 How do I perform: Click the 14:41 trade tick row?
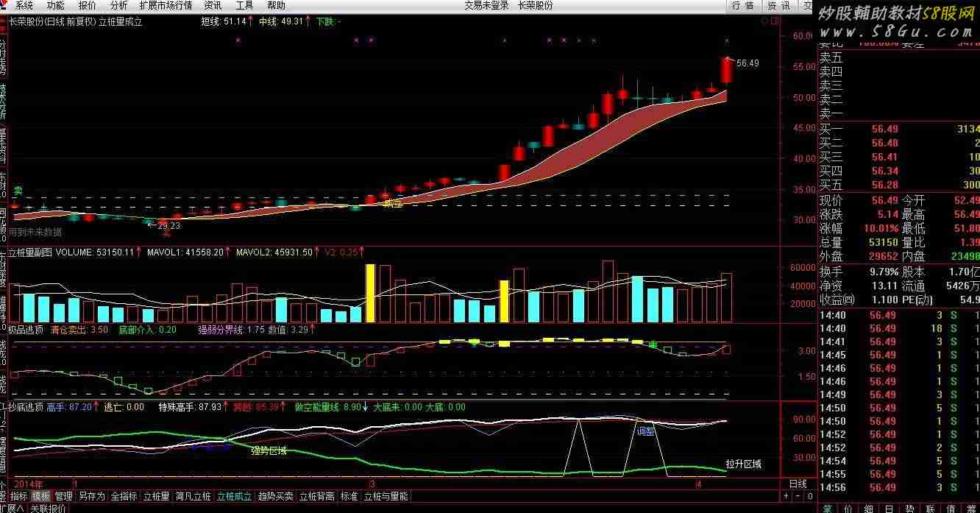coord(899,342)
